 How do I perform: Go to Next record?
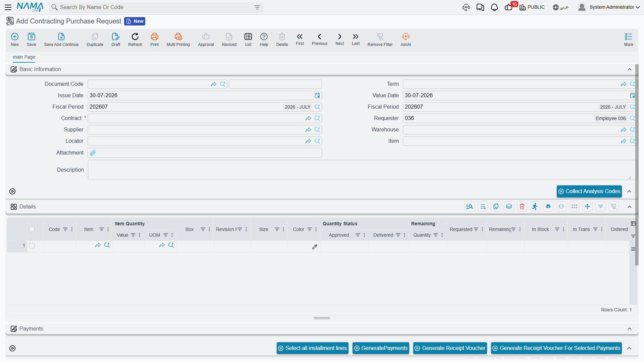click(x=340, y=40)
